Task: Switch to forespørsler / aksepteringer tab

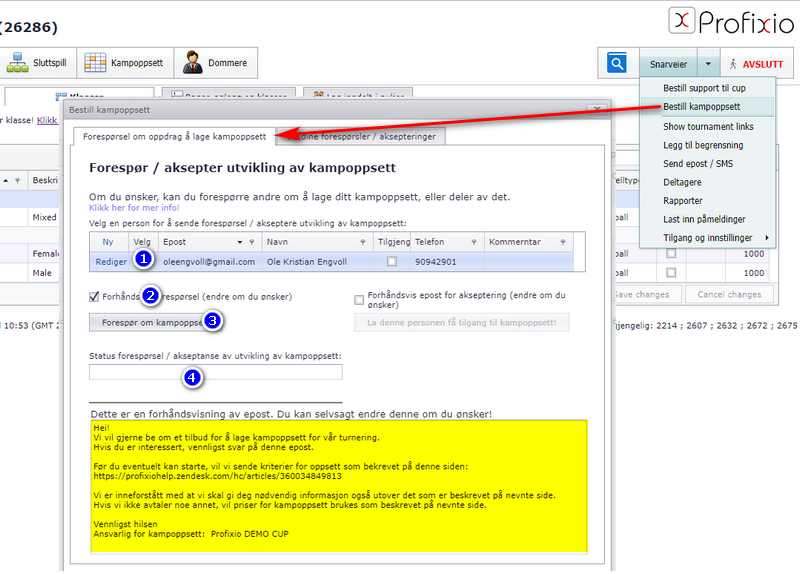Action: point(361,137)
